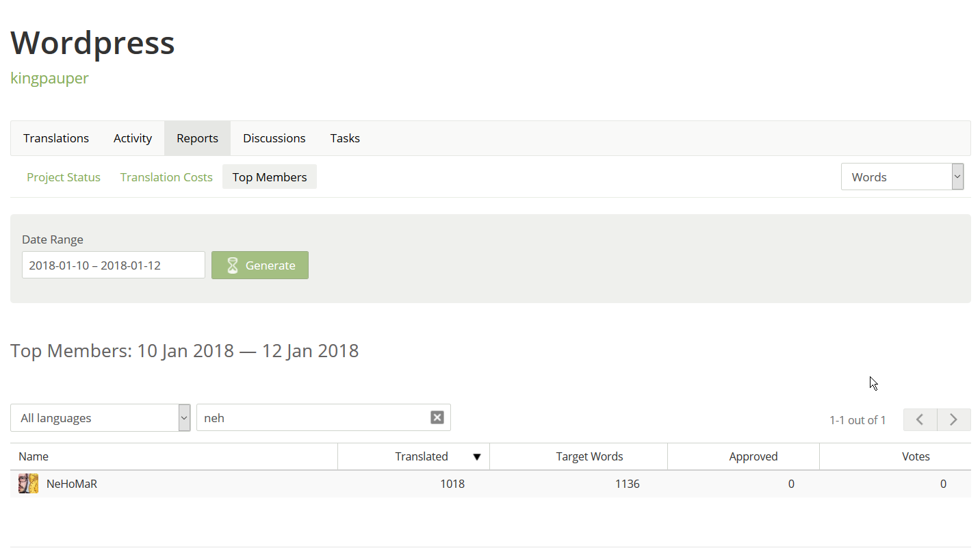Go to the Tasks tab
The width and height of the screenshot is (980, 559).
click(x=345, y=138)
